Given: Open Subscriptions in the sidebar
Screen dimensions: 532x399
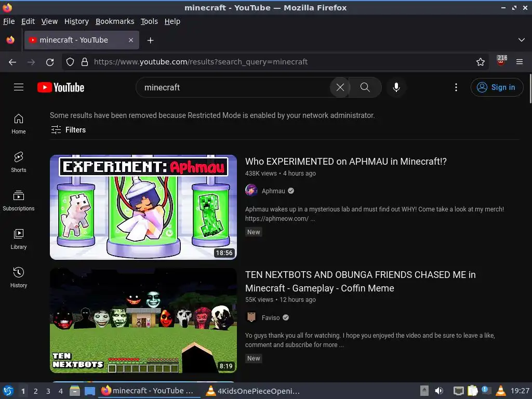Looking at the screenshot, I should (x=19, y=201).
